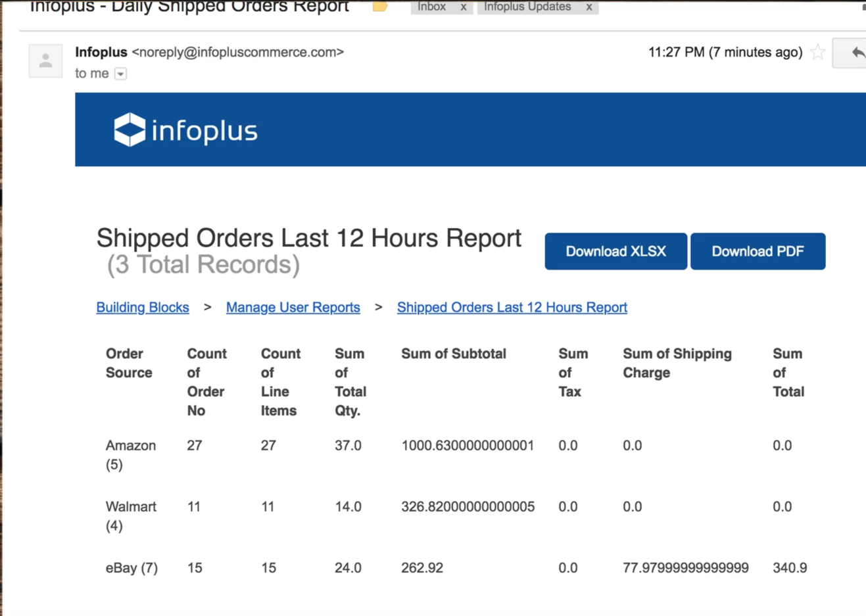Download the report as XLSX
The image size is (866, 616).
point(615,251)
